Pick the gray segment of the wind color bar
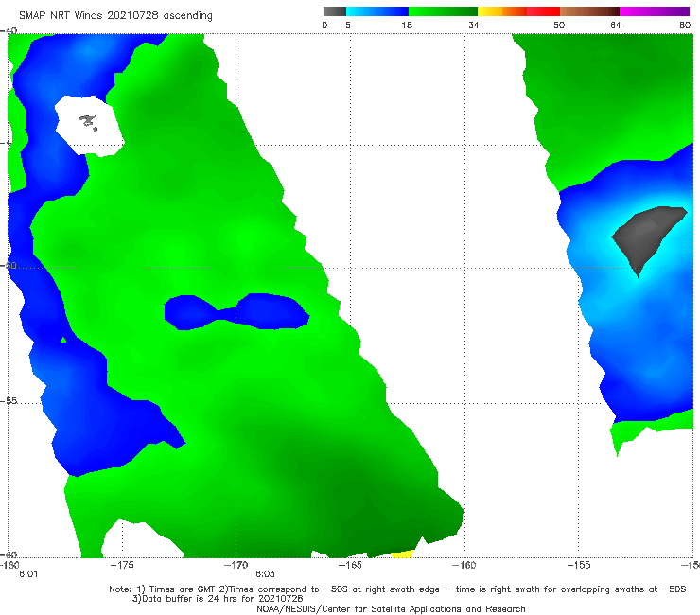Image resolution: width=700 pixels, height=615 pixels. click(x=335, y=11)
